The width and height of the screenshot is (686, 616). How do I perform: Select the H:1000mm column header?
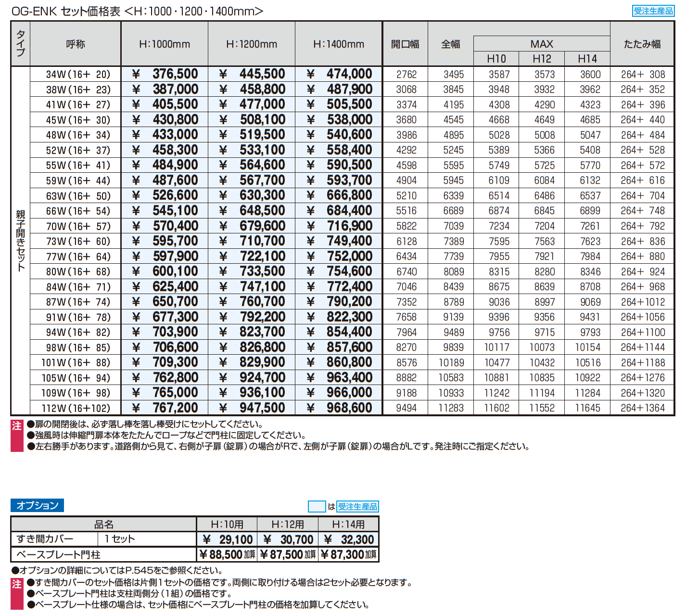[165, 44]
